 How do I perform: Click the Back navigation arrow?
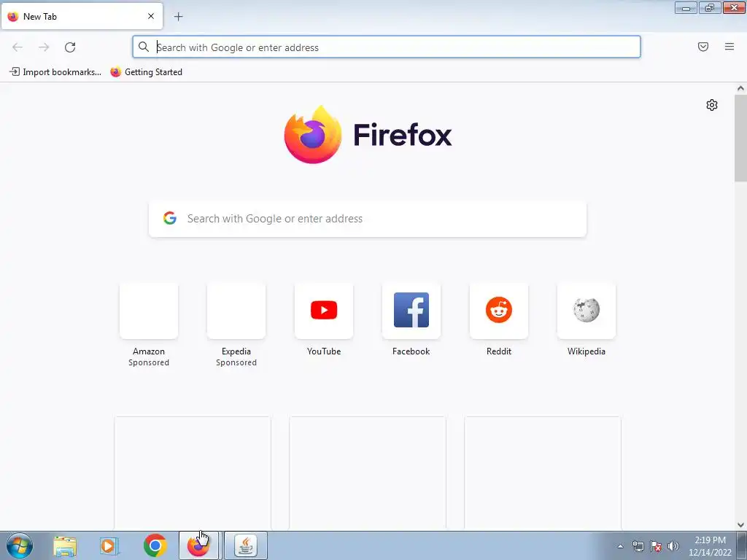(18, 47)
